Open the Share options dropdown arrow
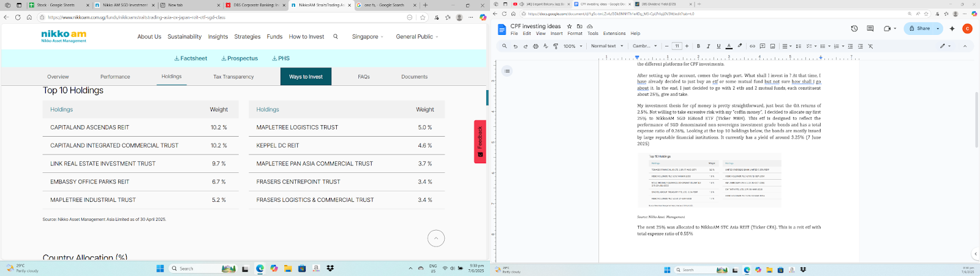This screenshot has height=276, width=980. click(x=938, y=28)
